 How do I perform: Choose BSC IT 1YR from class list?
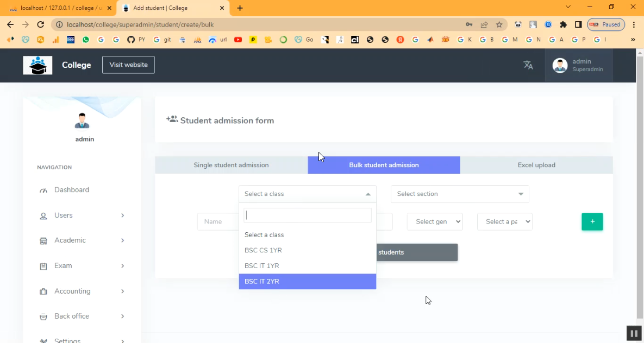tap(308, 266)
